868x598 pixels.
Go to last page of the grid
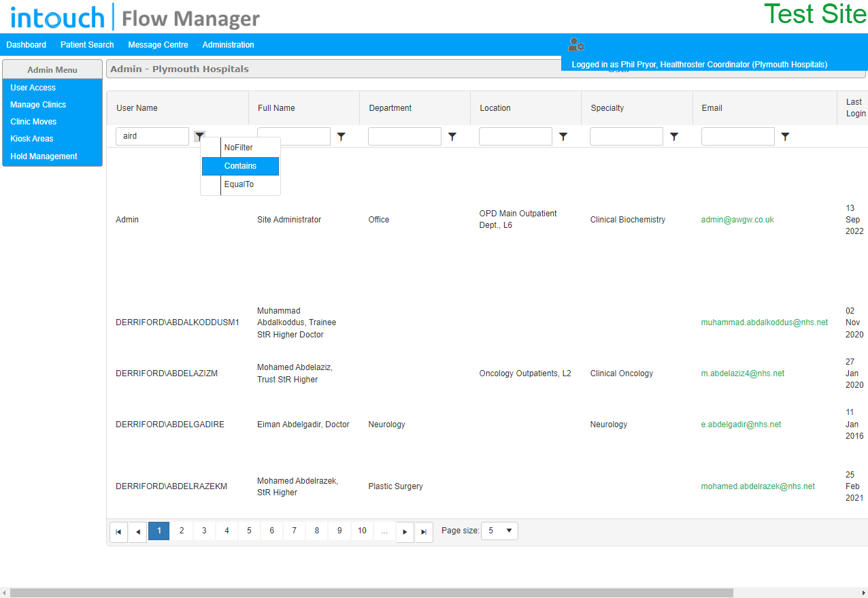tap(424, 531)
